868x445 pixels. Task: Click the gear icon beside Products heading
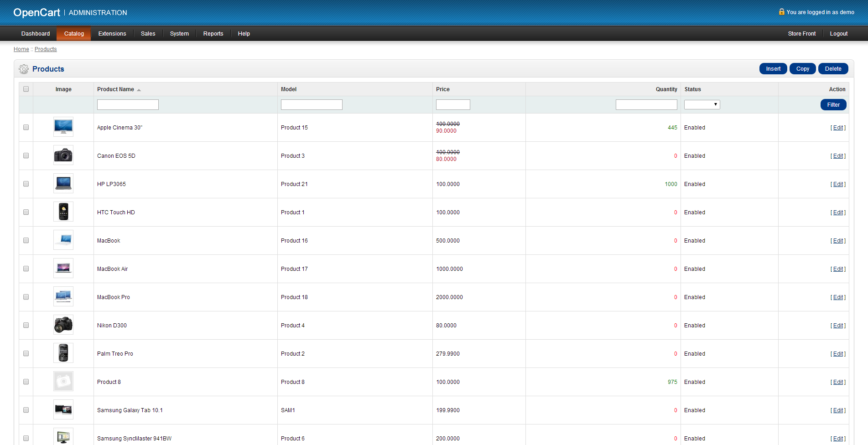point(24,69)
